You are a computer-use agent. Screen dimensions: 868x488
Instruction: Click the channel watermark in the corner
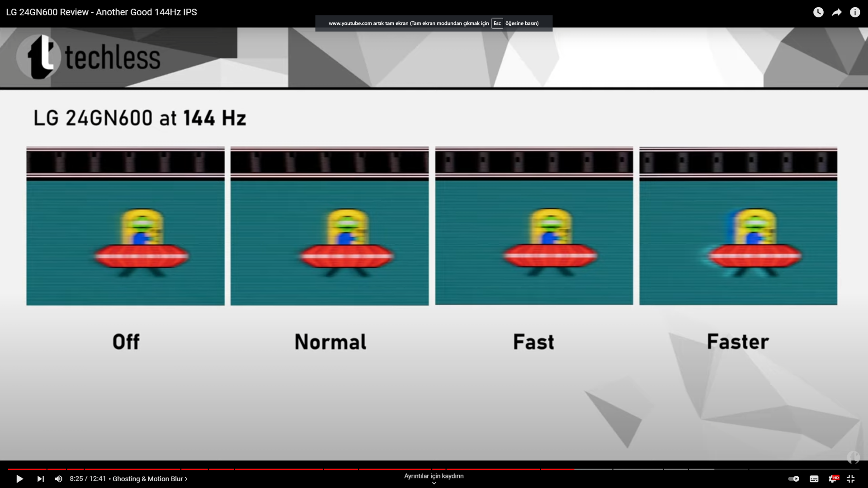coord(853,457)
